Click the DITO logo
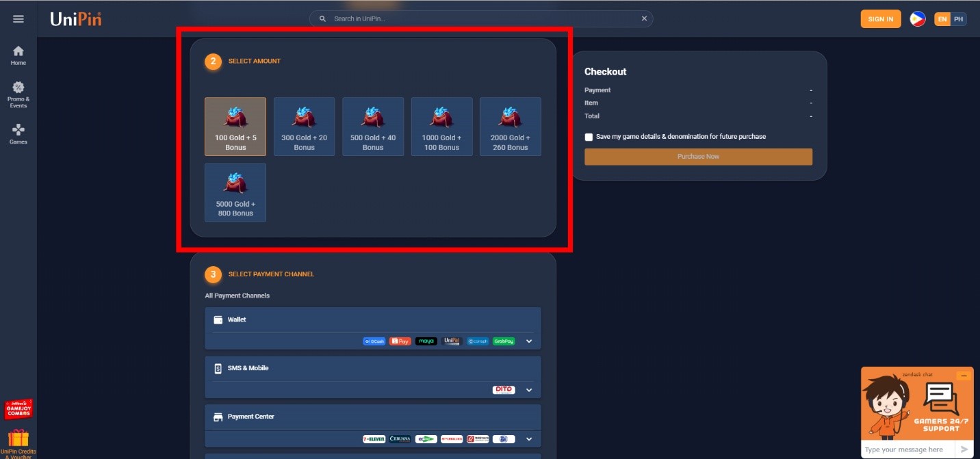 504,390
